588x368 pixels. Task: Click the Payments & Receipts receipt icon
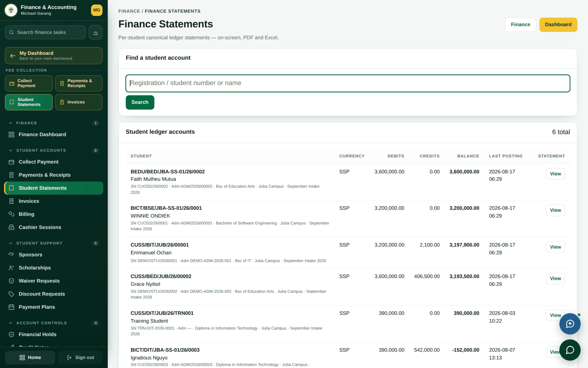click(x=11, y=175)
